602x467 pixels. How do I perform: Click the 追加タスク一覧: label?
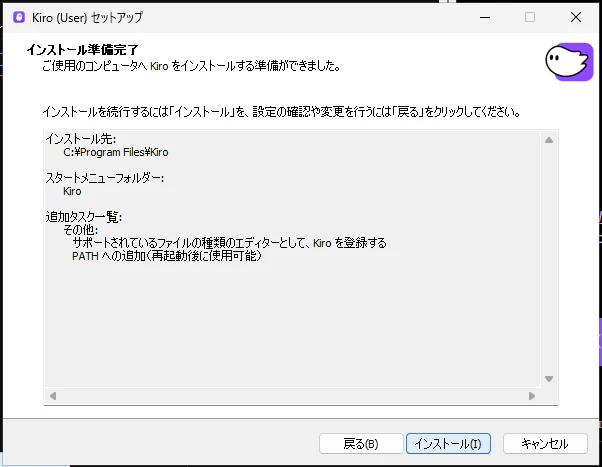[84, 217]
